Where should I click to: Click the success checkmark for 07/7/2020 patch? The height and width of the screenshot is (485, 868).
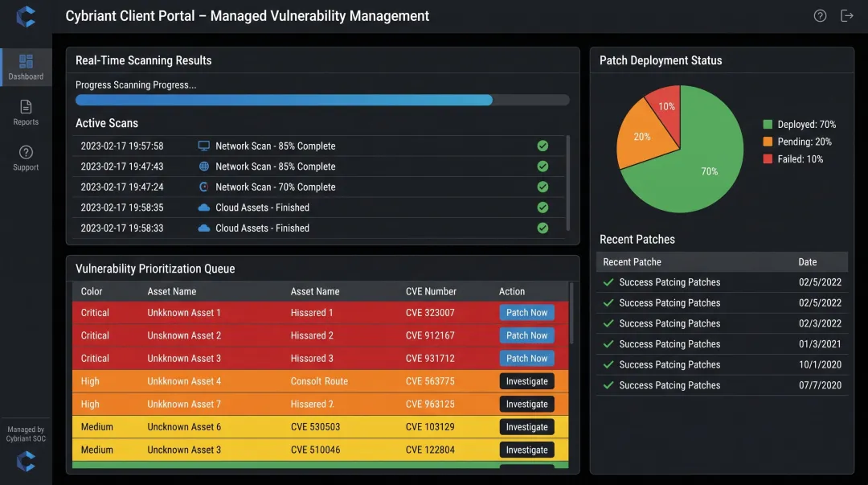coord(608,384)
